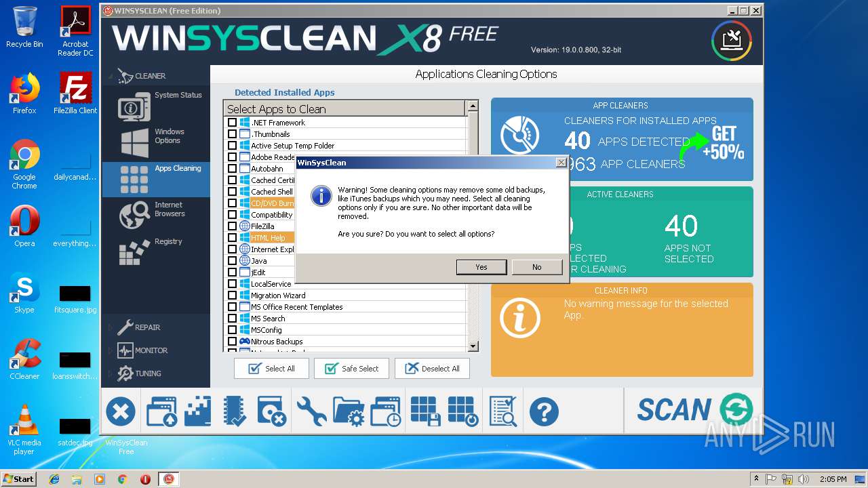
Task: Check the Migration Wizard checkbox
Action: click(232, 296)
